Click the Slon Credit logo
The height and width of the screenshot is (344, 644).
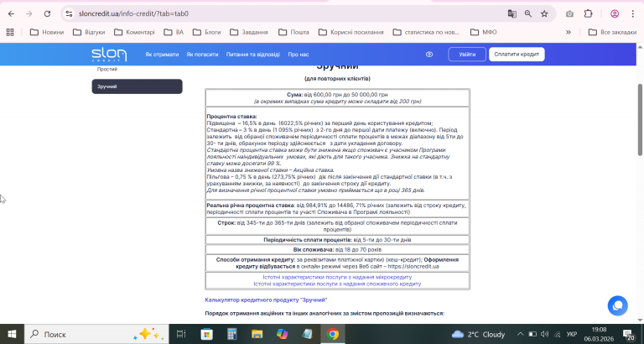(x=109, y=55)
